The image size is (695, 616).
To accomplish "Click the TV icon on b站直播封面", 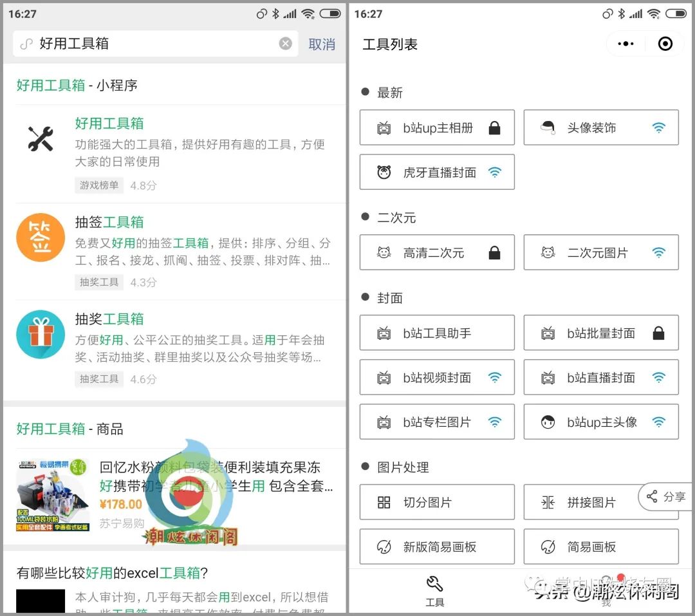I will 548,377.
